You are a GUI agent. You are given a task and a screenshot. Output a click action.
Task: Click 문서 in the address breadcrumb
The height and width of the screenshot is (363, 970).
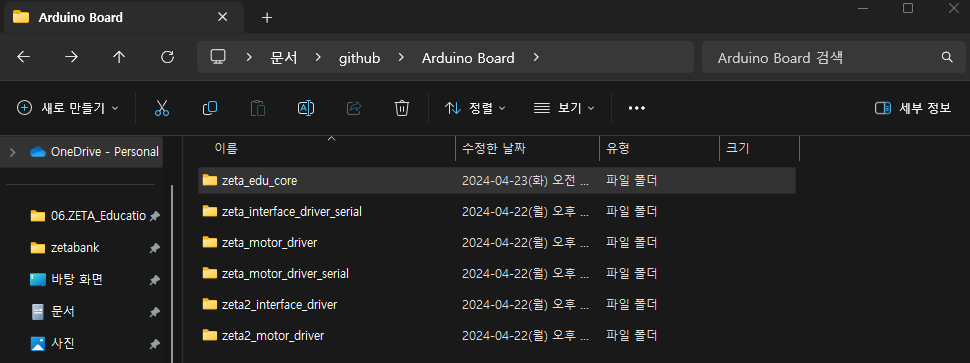tap(284, 58)
